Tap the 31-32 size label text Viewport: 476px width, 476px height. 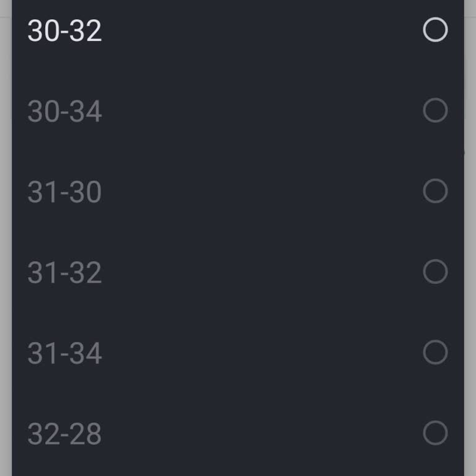tap(64, 272)
